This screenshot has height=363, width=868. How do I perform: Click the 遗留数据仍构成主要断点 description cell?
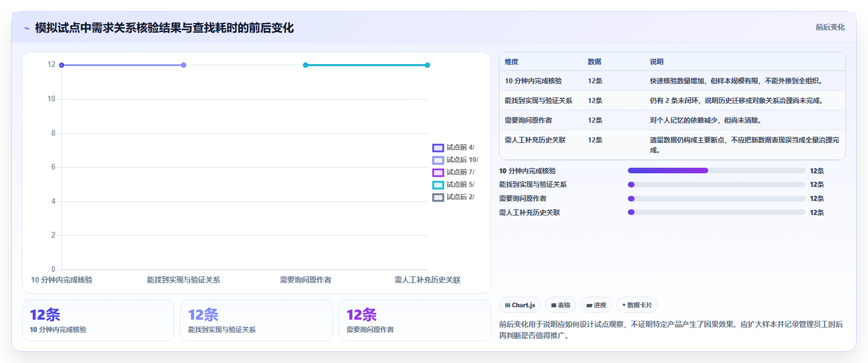[744, 145]
